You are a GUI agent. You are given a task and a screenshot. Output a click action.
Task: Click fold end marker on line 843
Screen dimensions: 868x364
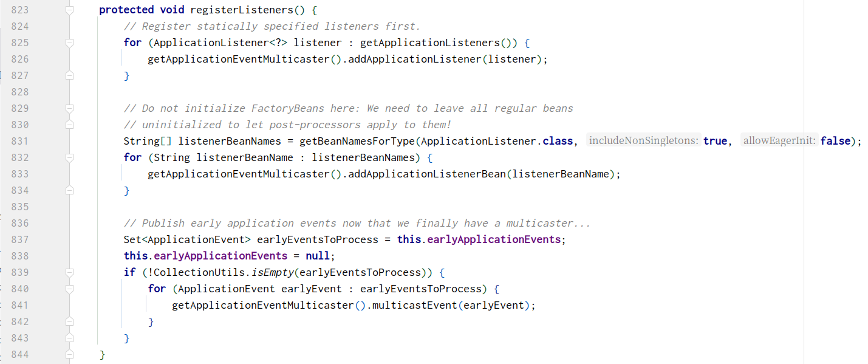pyautogui.click(x=69, y=338)
